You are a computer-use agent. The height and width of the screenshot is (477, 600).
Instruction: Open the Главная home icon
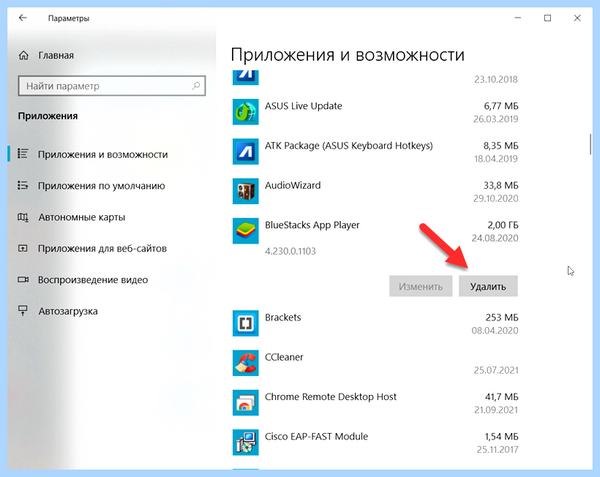pos(23,55)
